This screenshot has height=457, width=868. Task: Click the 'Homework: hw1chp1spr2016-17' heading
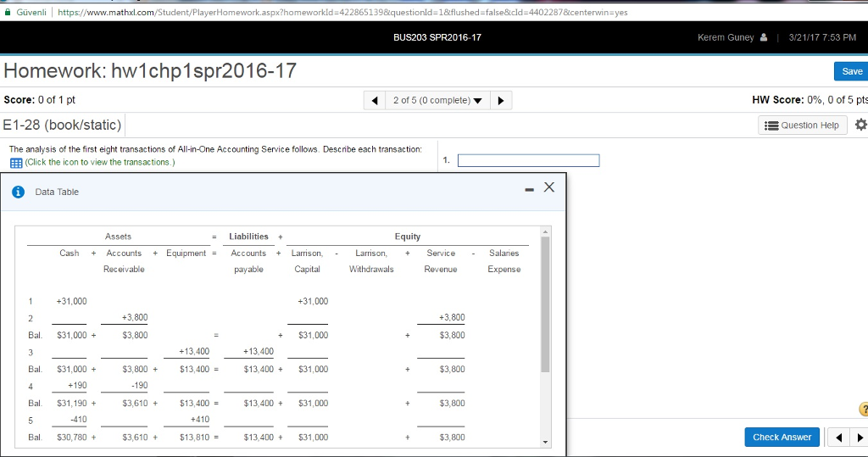point(150,71)
